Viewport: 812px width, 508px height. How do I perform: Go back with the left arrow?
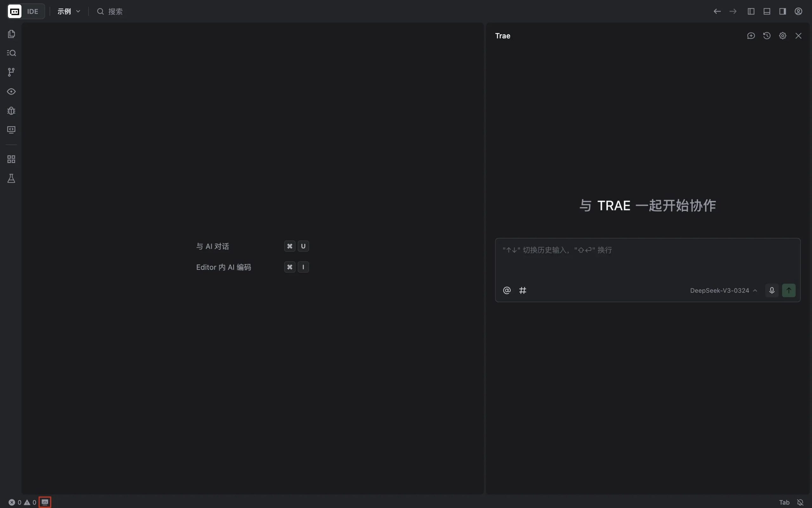tap(717, 11)
